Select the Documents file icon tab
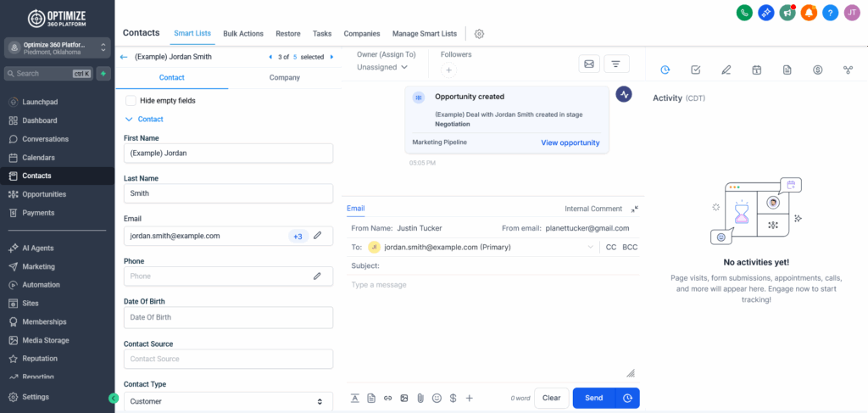Viewport: 868px width, 413px height. coord(787,70)
